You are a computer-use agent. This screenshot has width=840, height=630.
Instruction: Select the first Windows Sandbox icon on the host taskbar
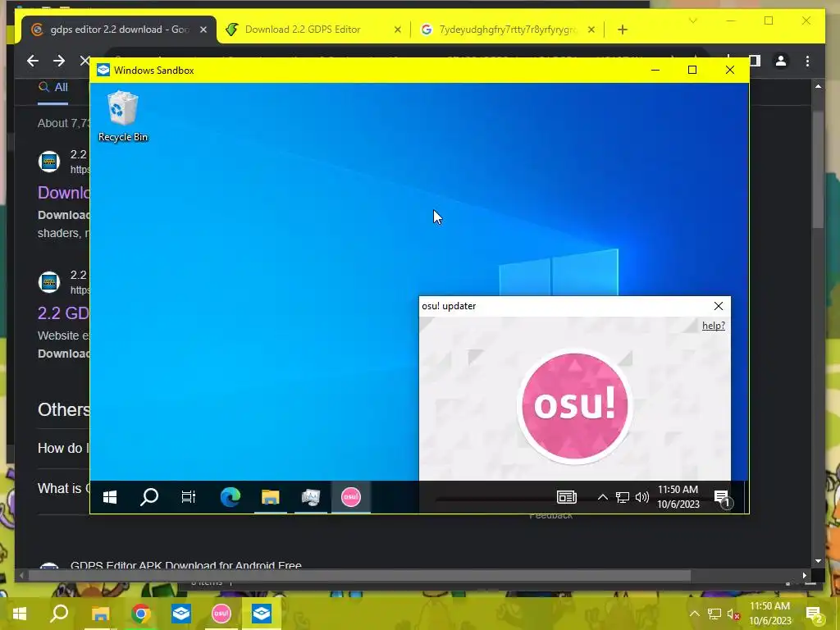coord(181,614)
